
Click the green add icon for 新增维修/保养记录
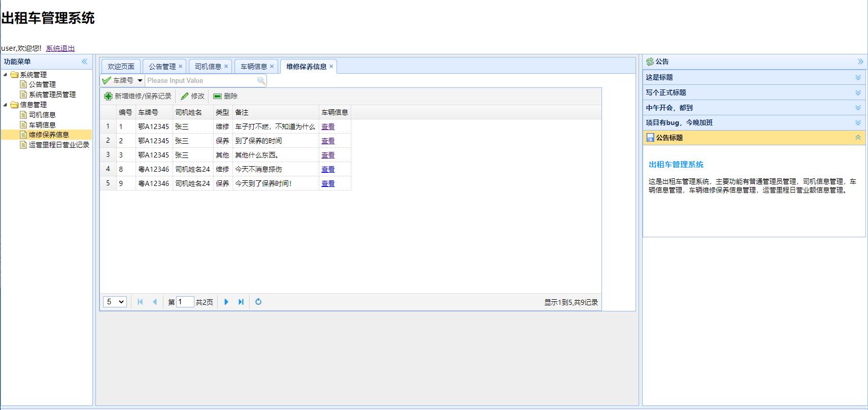pos(108,96)
